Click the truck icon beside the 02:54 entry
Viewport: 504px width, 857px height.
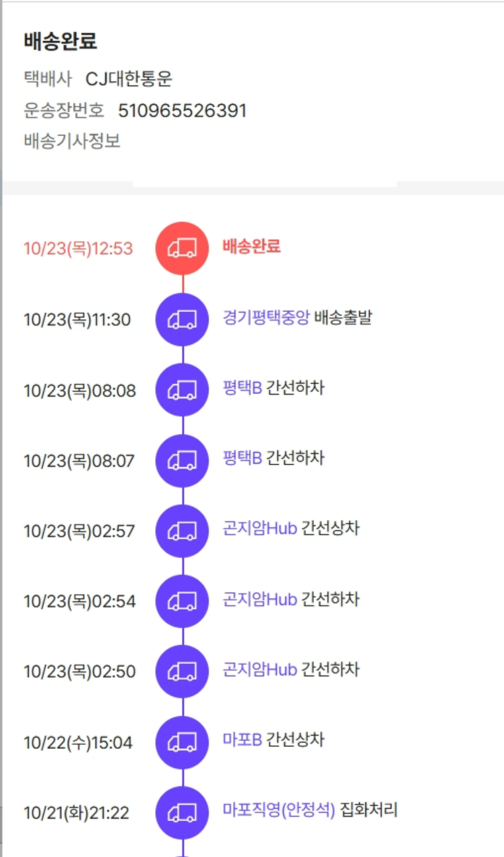[182, 601]
